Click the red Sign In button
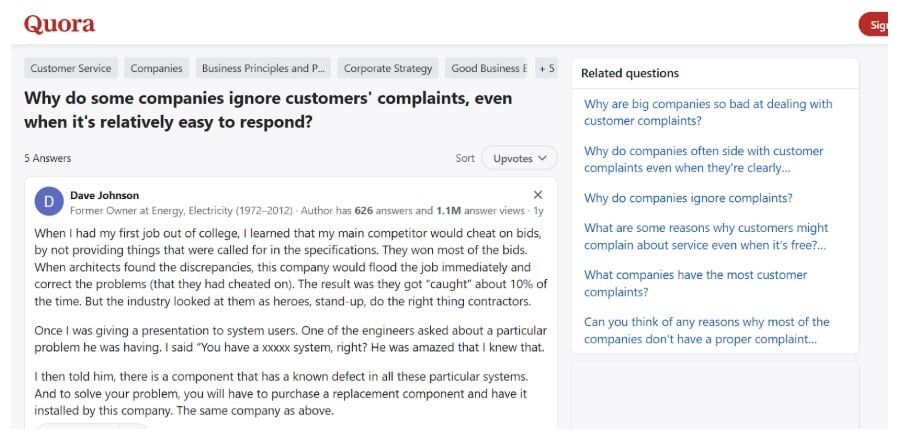 click(x=880, y=25)
